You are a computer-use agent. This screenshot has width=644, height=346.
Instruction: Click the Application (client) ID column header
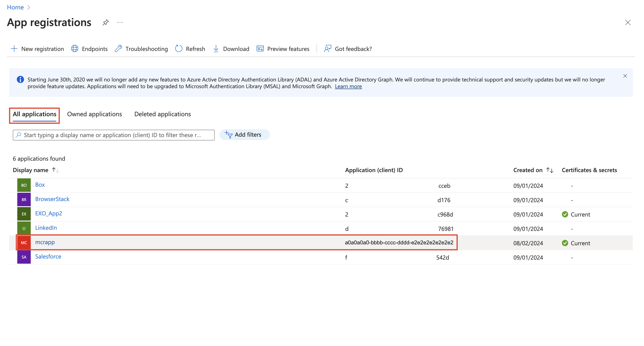click(x=374, y=170)
